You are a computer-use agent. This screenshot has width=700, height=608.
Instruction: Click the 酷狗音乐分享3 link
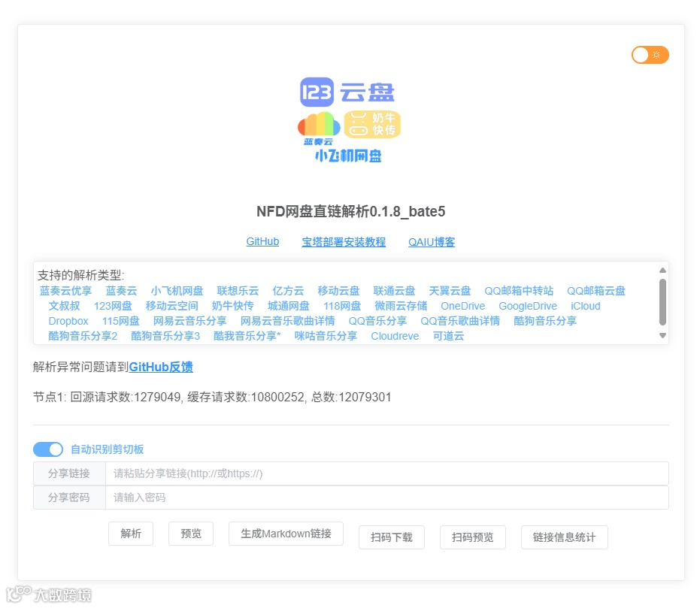click(x=165, y=336)
